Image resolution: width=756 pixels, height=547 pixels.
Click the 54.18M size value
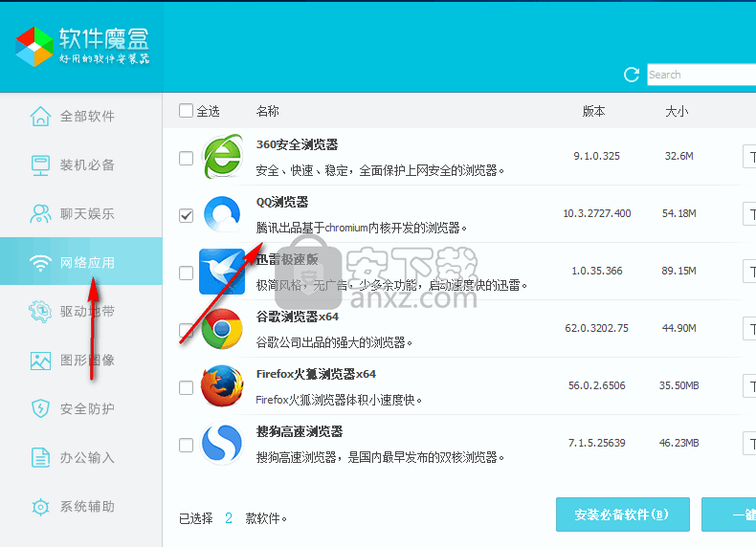678,213
